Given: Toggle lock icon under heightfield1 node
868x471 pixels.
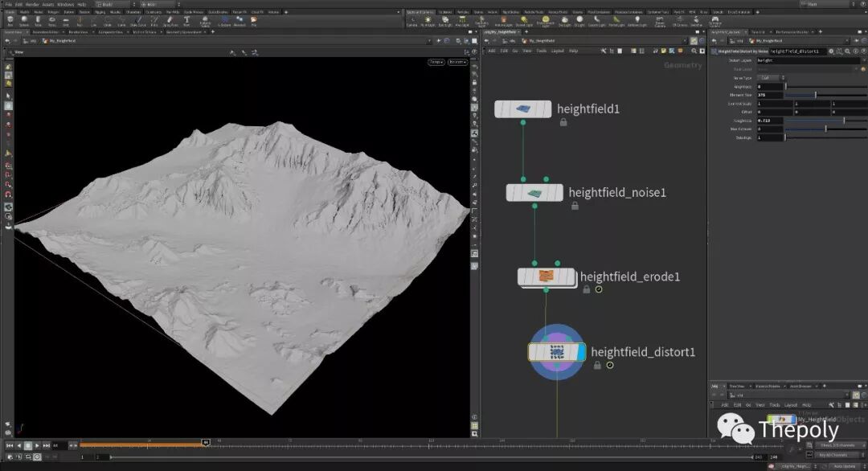Looking at the screenshot, I should (563, 122).
